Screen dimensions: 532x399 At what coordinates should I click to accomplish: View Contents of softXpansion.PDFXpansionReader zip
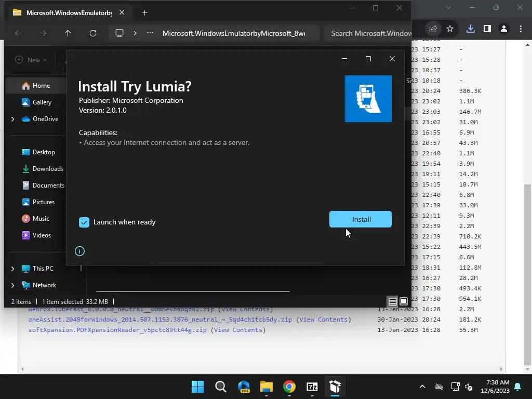[x=238, y=330]
